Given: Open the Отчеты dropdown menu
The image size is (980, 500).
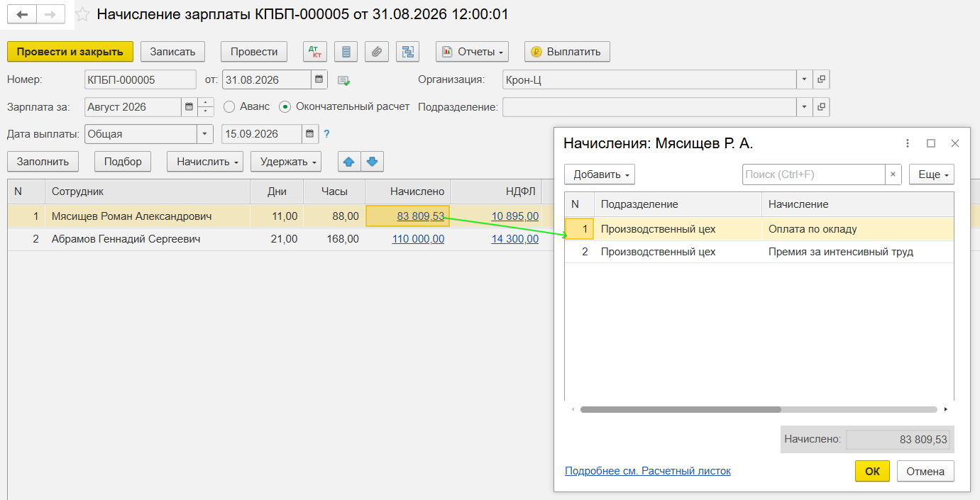Looking at the screenshot, I should tap(473, 52).
